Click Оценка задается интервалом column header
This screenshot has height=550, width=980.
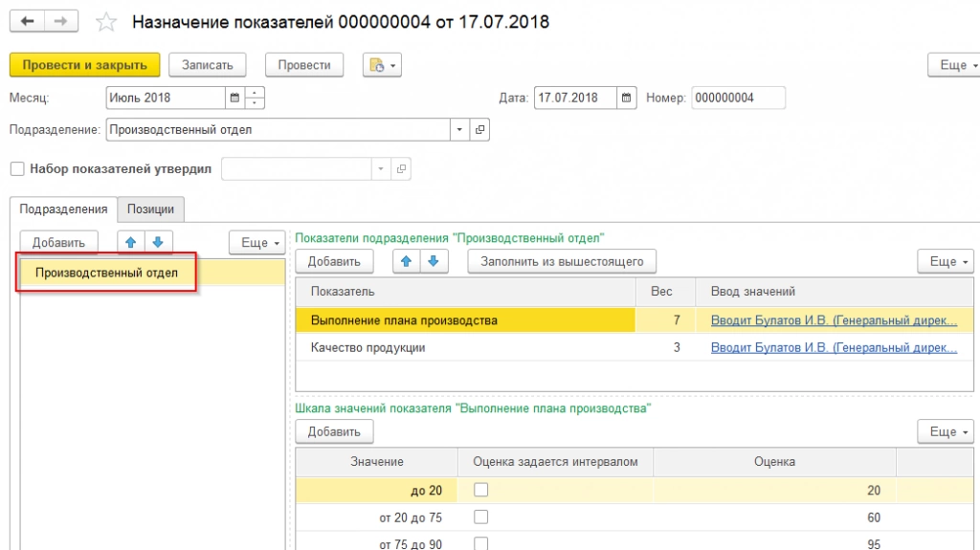555,462
